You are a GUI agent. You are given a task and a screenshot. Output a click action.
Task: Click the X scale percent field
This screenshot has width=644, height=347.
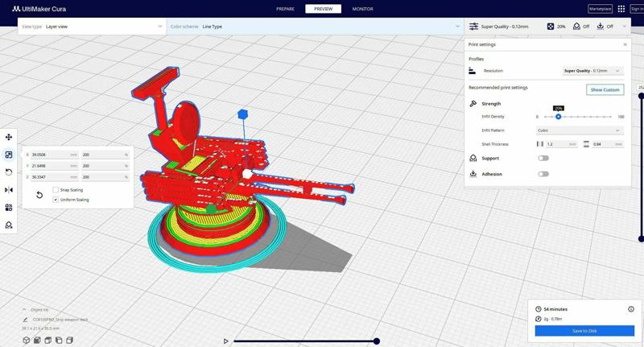point(105,155)
